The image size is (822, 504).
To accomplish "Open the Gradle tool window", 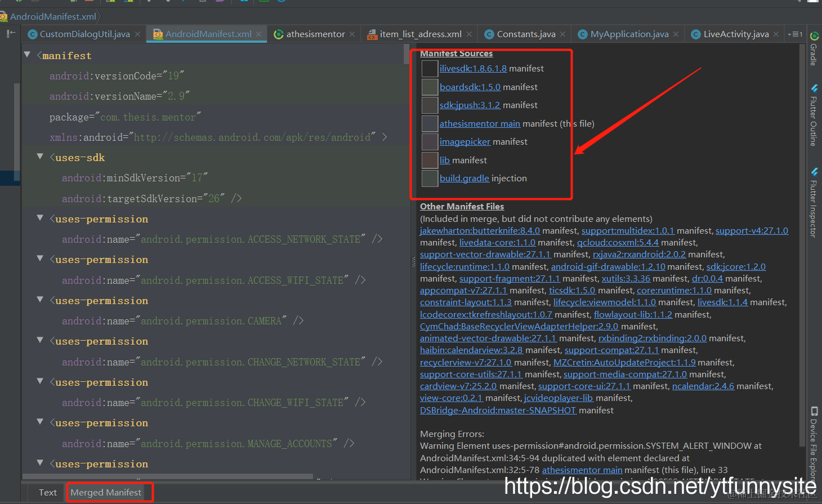I will pyautogui.click(x=814, y=49).
